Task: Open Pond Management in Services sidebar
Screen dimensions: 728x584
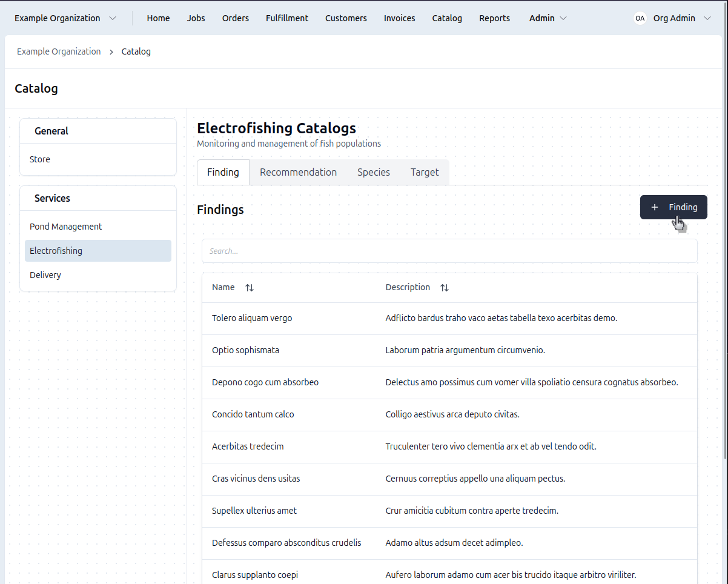Action: coord(65,227)
